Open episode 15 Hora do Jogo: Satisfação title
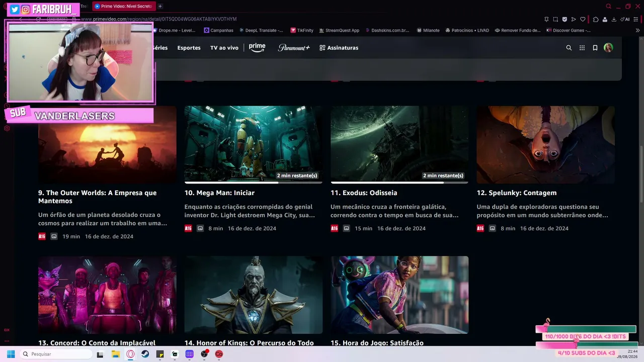 tap(377, 343)
